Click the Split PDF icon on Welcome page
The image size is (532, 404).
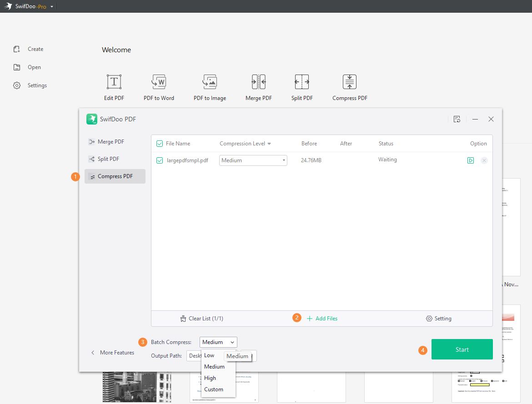[302, 82]
